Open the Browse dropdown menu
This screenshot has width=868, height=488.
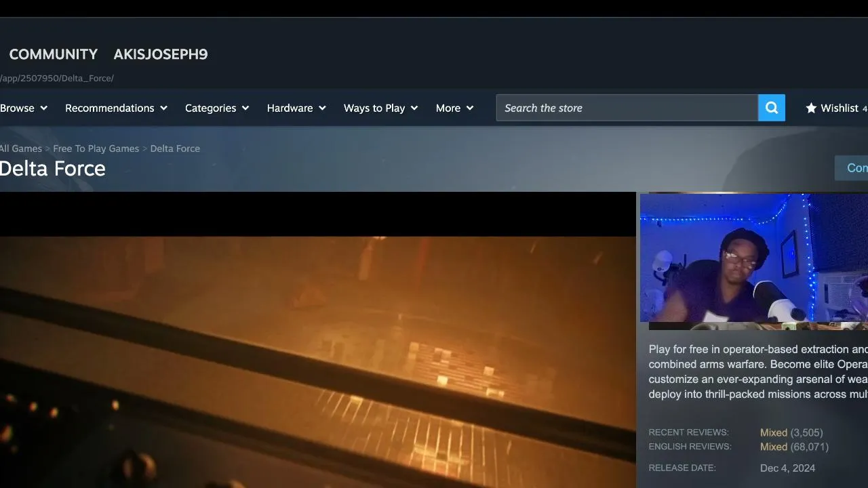click(24, 108)
